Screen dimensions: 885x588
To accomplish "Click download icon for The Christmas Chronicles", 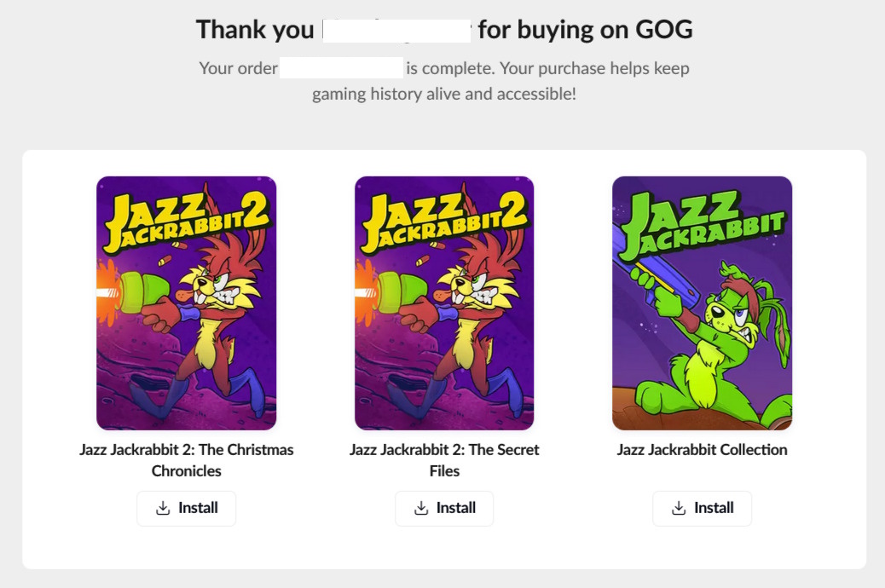I will click(x=163, y=508).
